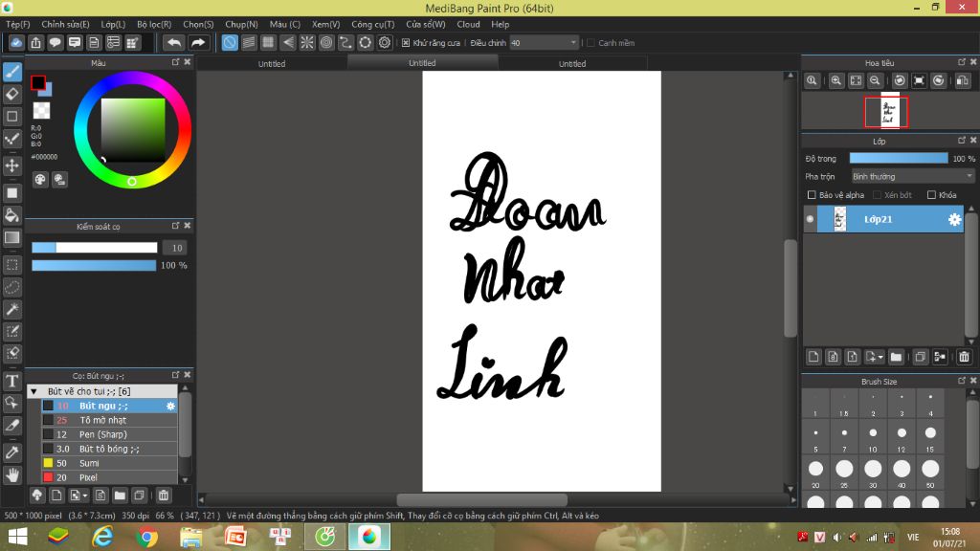This screenshot has width=980, height=551.
Task: Hide the Lớp21 layer visibility
Action: (x=810, y=219)
